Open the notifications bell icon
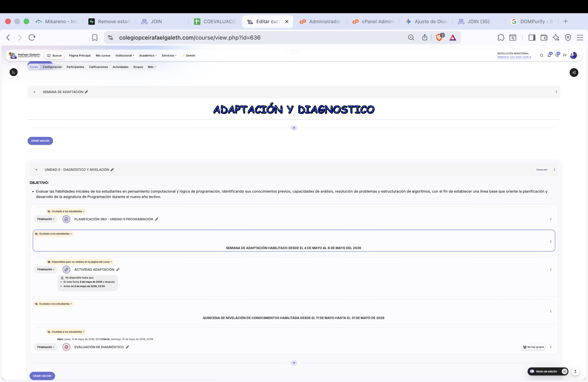This screenshot has width=588, height=382. pos(549,56)
